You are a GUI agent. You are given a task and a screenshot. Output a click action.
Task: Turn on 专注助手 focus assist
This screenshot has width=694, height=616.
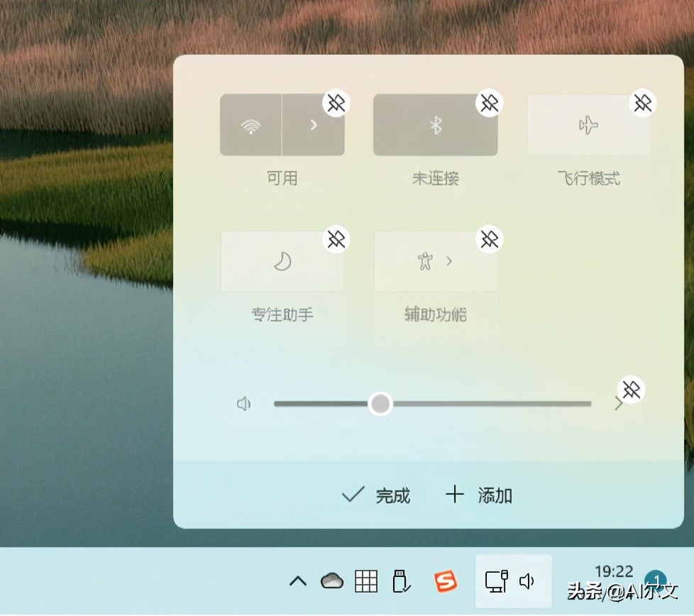click(x=282, y=261)
